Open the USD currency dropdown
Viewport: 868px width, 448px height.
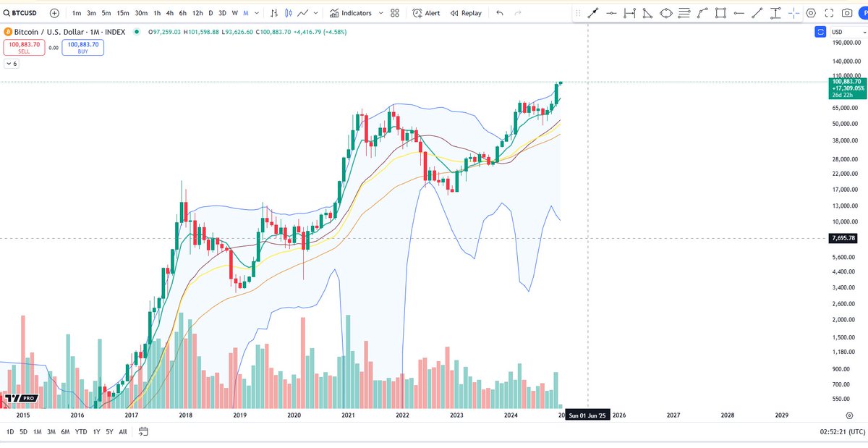pyautogui.click(x=848, y=32)
